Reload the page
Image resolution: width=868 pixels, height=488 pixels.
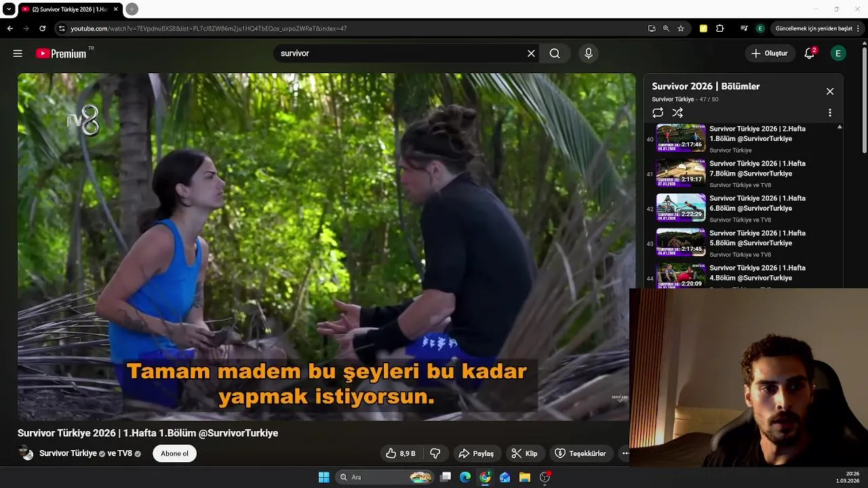pos(42,28)
